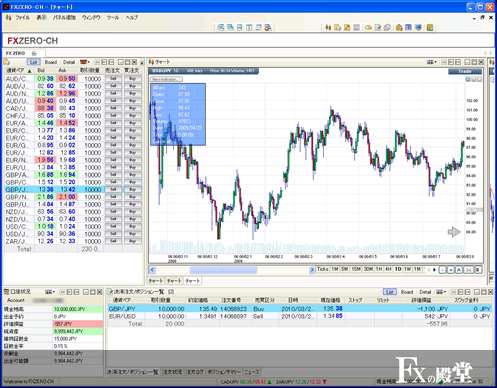This screenshot has width=497, height=388.
Task: Click the blue monitor toolbar icon
Action: point(418,27)
